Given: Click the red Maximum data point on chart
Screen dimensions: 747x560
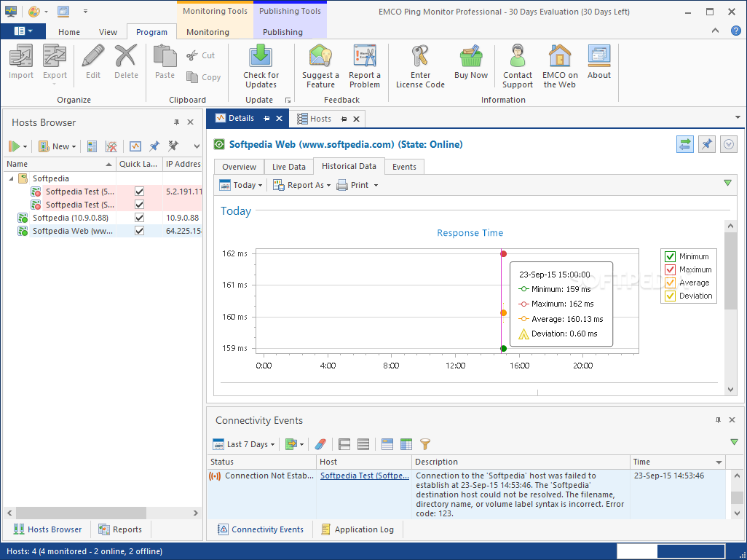Looking at the screenshot, I should (x=504, y=253).
